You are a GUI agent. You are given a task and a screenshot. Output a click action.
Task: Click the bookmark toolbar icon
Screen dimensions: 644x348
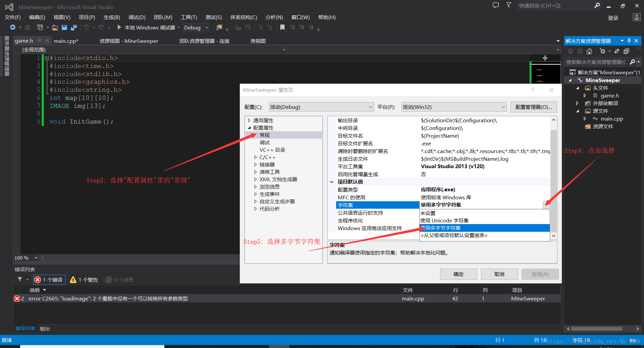point(282,27)
